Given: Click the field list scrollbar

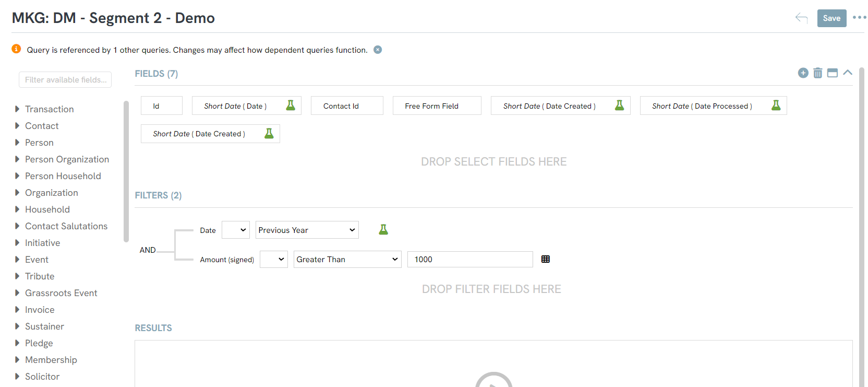Looking at the screenshot, I should click(126, 171).
